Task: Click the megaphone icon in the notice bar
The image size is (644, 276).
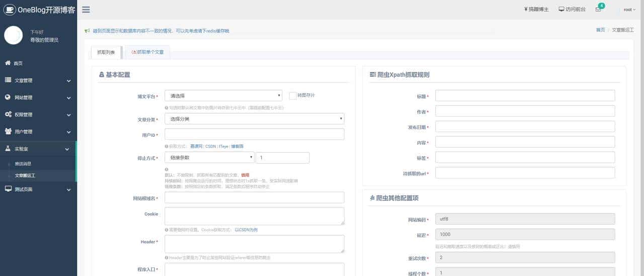Action: 87,31
